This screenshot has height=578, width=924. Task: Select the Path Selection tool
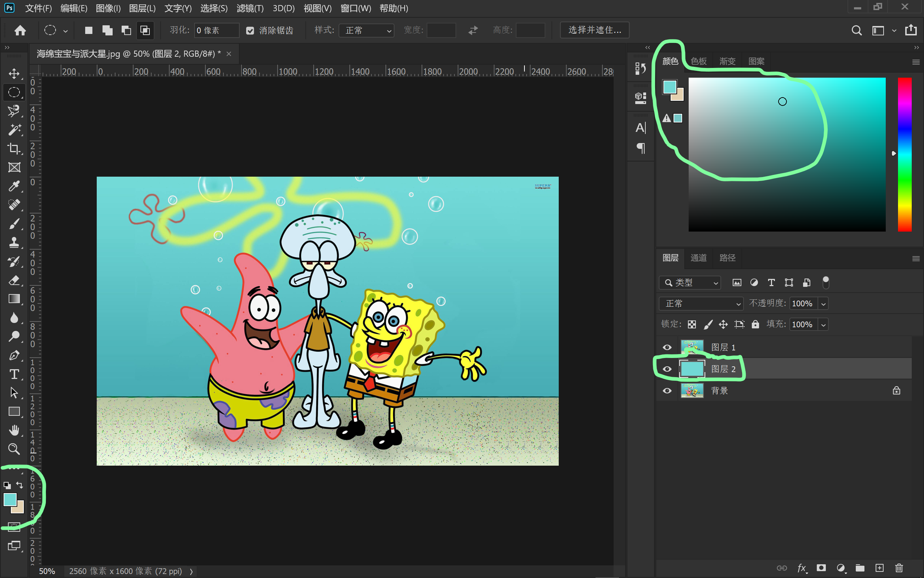pyautogui.click(x=14, y=393)
